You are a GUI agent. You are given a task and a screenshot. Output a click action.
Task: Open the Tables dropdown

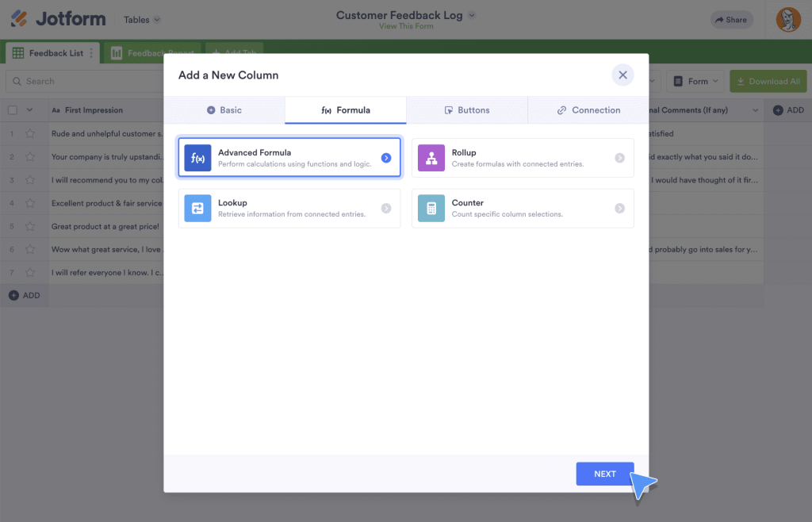pyautogui.click(x=141, y=19)
